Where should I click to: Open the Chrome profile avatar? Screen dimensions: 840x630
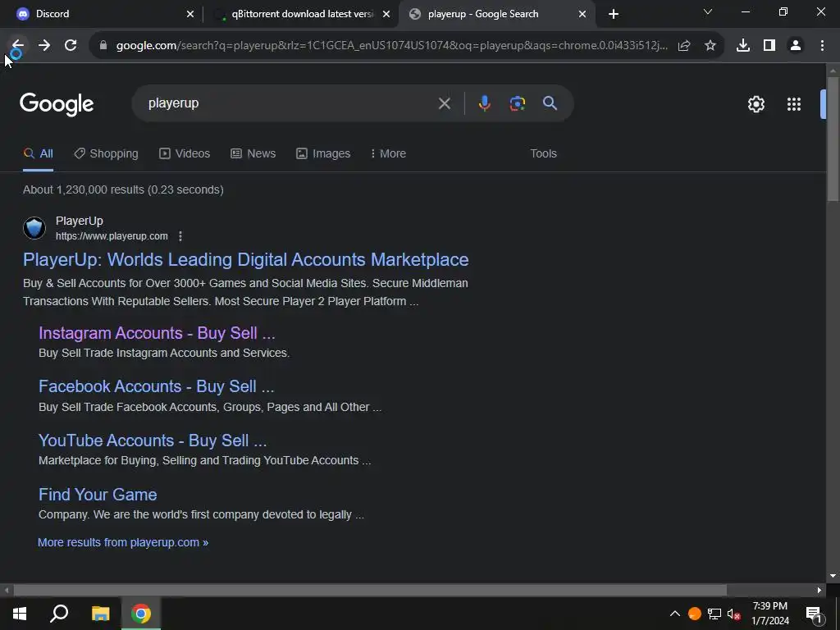(796, 46)
